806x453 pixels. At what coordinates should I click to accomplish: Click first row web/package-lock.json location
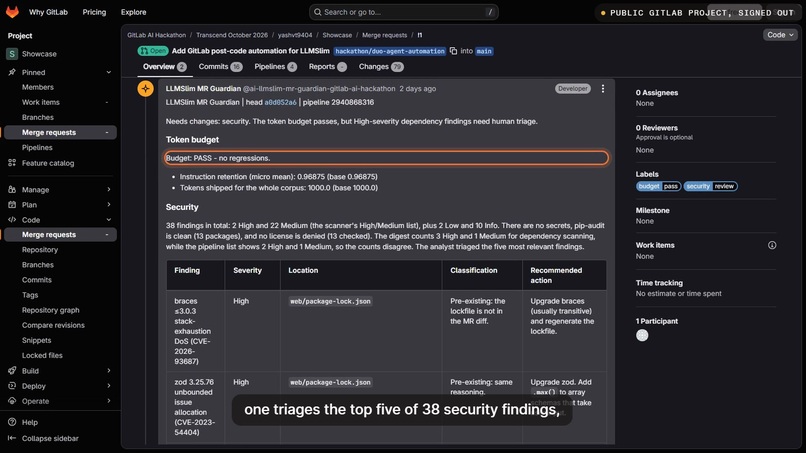point(331,301)
